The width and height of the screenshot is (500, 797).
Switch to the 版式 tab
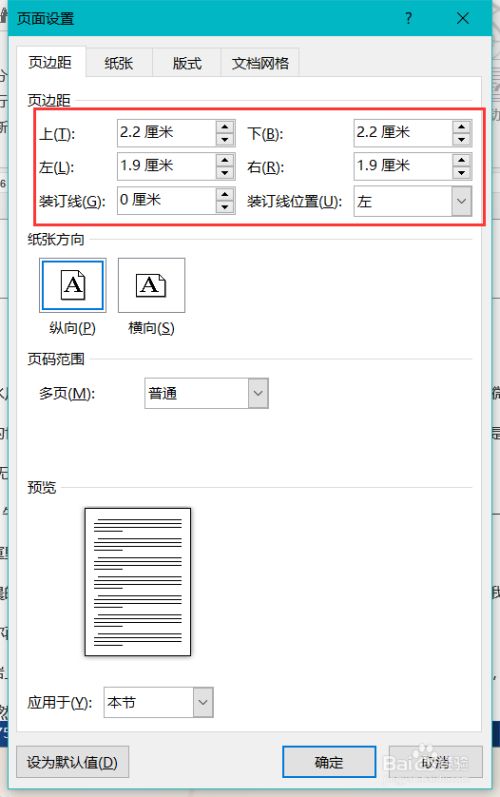click(x=186, y=63)
